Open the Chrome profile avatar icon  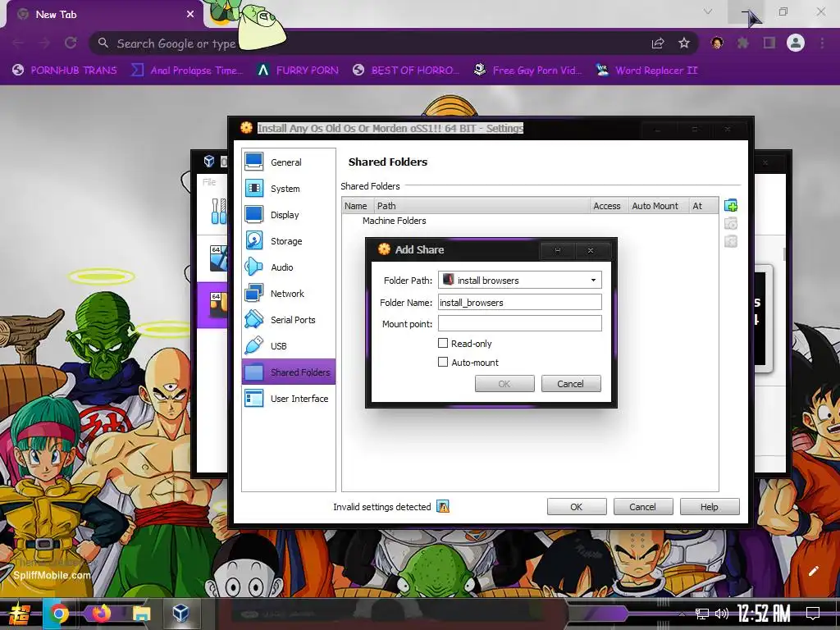(x=796, y=43)
